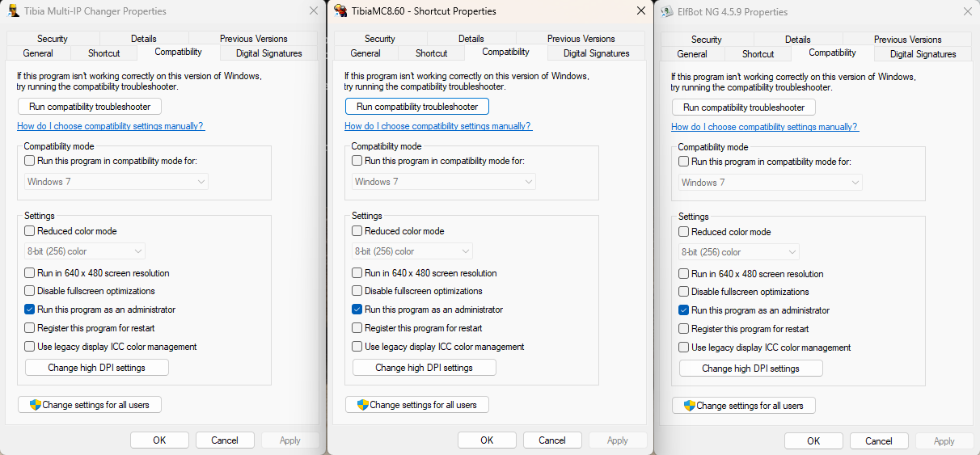Close the Tibia Multi-IP Changer Properties window
This screenshot has height=455, width=980.
click(314, 11)
